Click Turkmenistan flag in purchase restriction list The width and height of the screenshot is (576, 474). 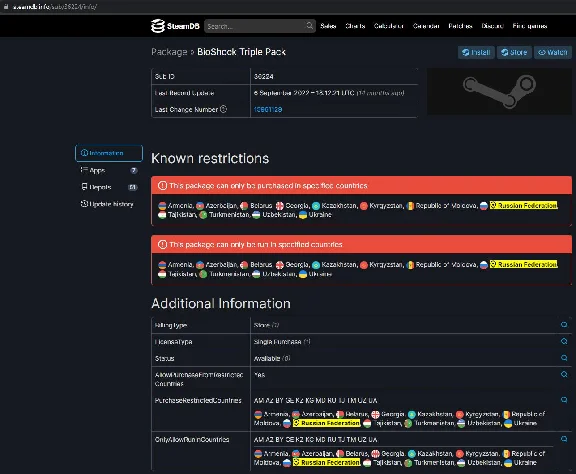tap(203, 215)
